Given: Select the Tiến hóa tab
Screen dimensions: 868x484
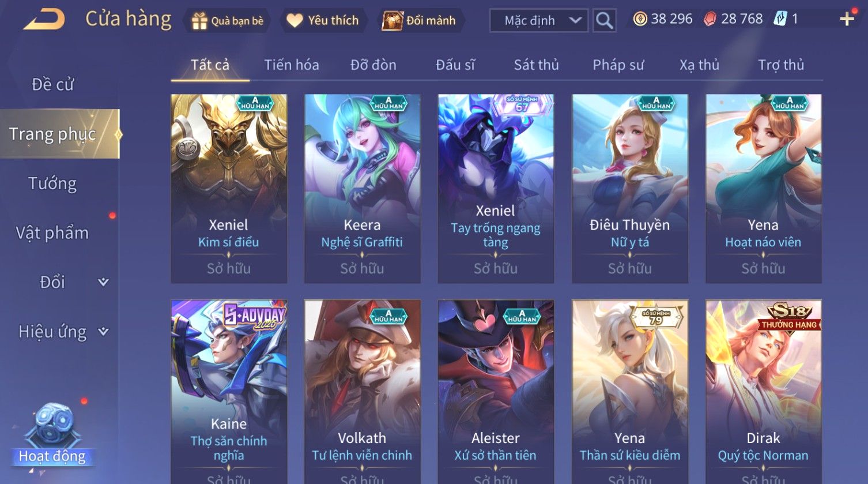Looking at the screenshot, I should tap(292, 65).
